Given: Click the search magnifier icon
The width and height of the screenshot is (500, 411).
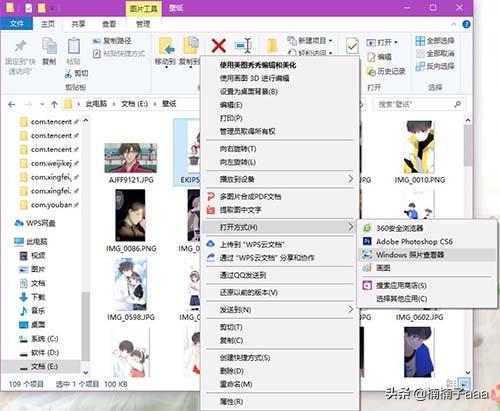Looking at the screenshot, I should pyautogui.click(x=458, y=104).
